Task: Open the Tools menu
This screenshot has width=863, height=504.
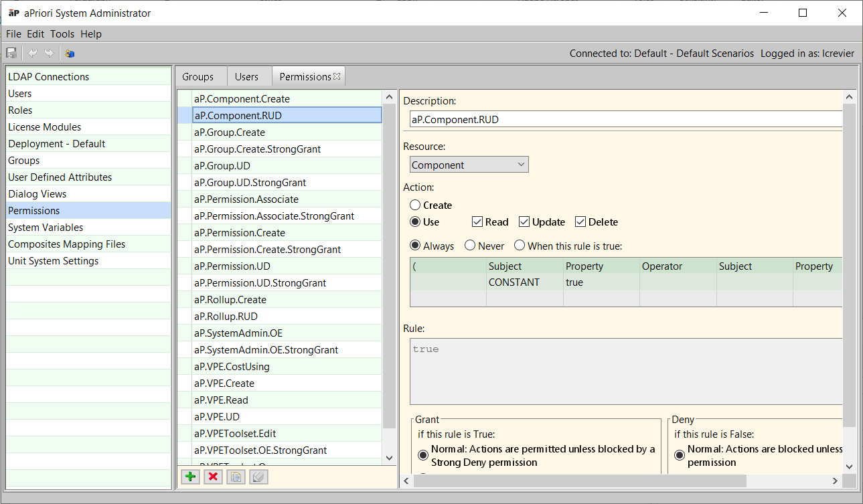Action: (62, 34)
